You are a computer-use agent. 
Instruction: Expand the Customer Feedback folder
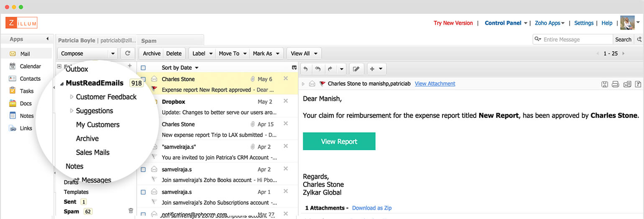(72, 97)
